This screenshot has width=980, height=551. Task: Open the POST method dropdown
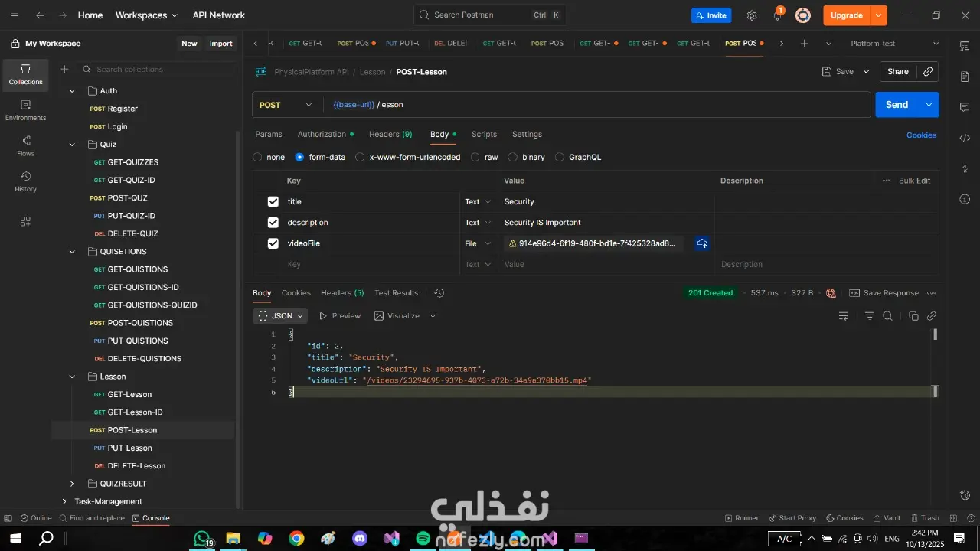coord(286,105)
